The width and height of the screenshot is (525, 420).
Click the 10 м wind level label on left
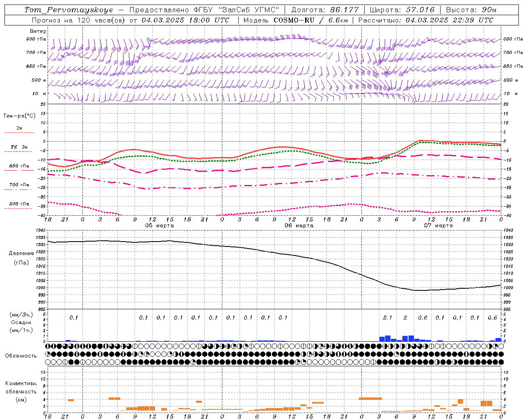tap(39, 94)
